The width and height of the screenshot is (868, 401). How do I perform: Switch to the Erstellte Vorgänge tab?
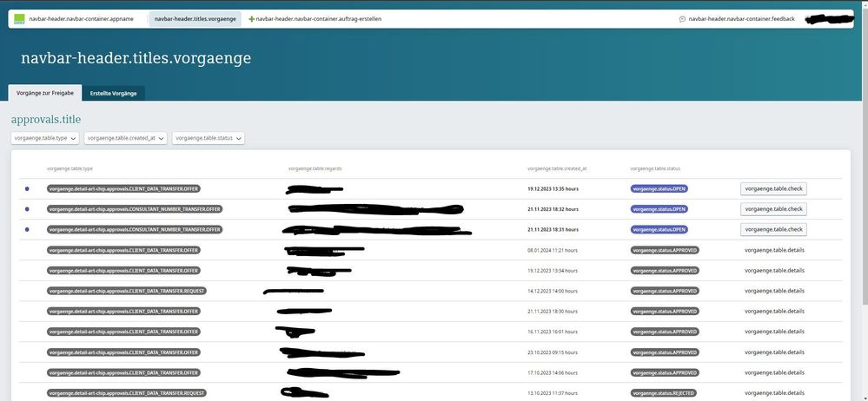tap(113, 93)
